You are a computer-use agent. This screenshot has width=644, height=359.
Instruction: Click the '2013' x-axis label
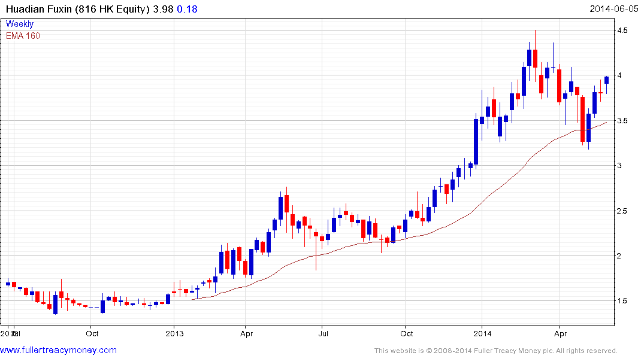(x=174, y=333)
